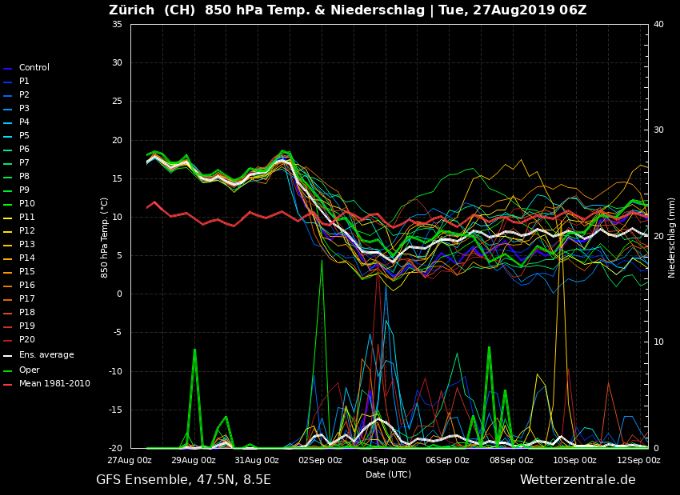Click the white line marker beside Ens. average

point(8,356)
